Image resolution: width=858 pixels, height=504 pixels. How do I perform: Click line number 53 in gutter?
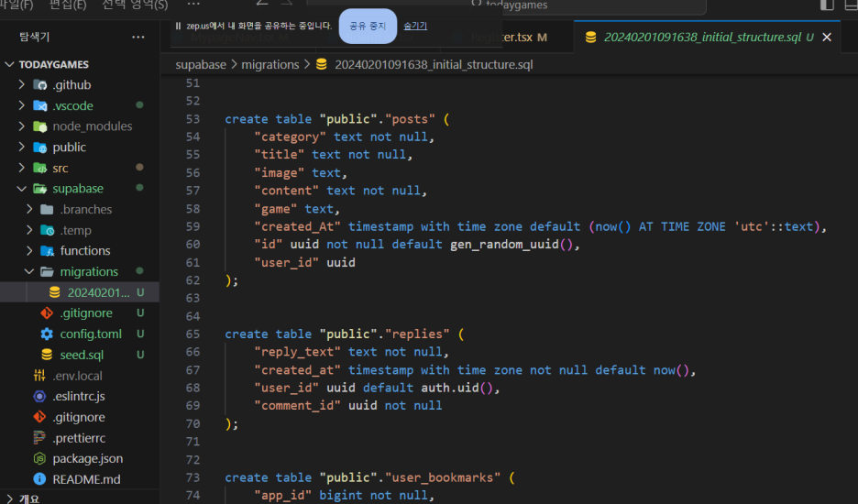192,119
